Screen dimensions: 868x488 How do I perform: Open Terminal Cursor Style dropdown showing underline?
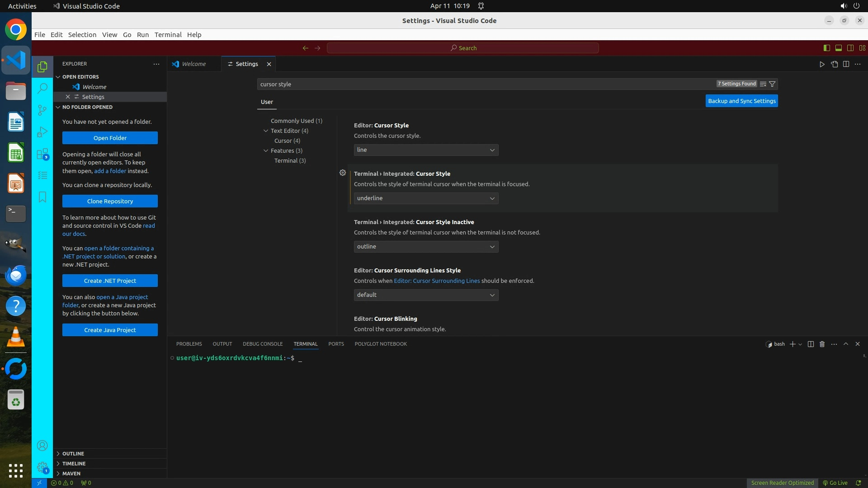click(426, 198)
